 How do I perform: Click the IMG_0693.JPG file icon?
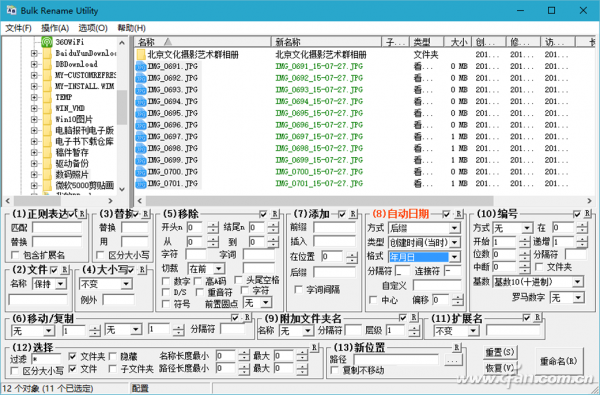141,90
